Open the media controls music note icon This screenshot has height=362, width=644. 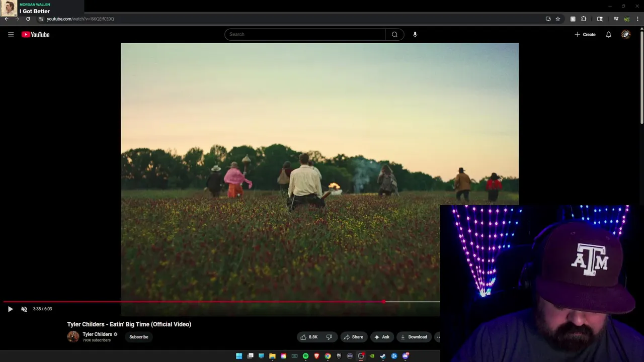click(616, 19)
